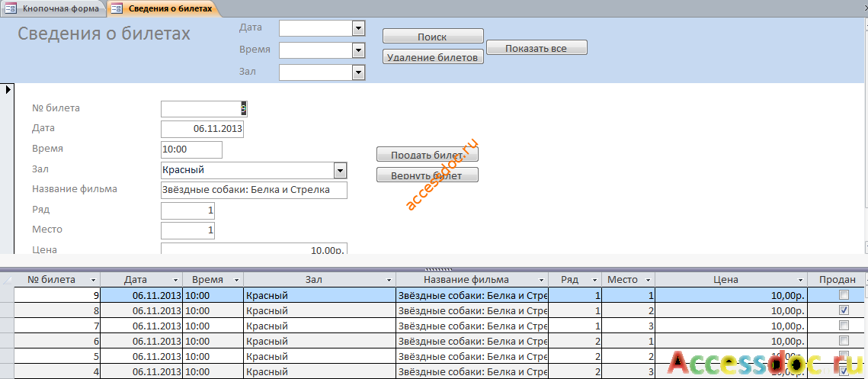Click the Вернуть билет button
868x379 pixels.
pos(428,175)
